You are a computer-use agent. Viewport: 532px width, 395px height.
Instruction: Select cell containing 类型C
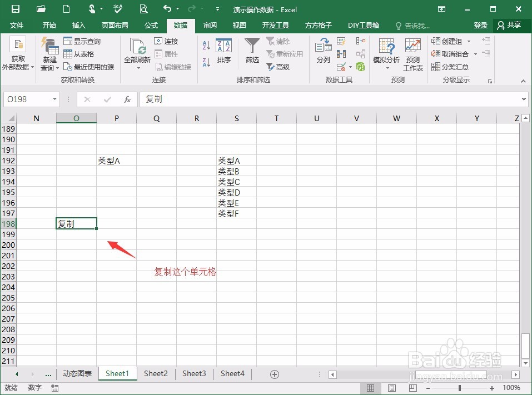[236, 182]
